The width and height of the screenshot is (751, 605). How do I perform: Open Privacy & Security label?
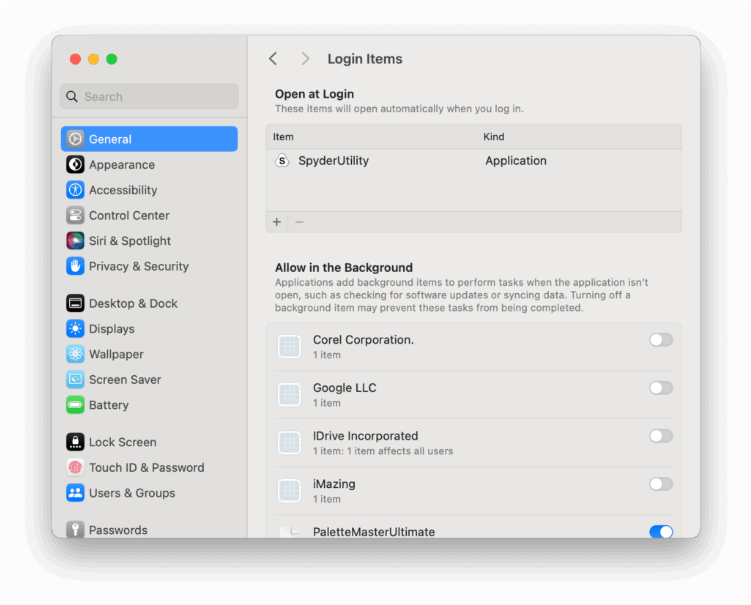(139, 266)
